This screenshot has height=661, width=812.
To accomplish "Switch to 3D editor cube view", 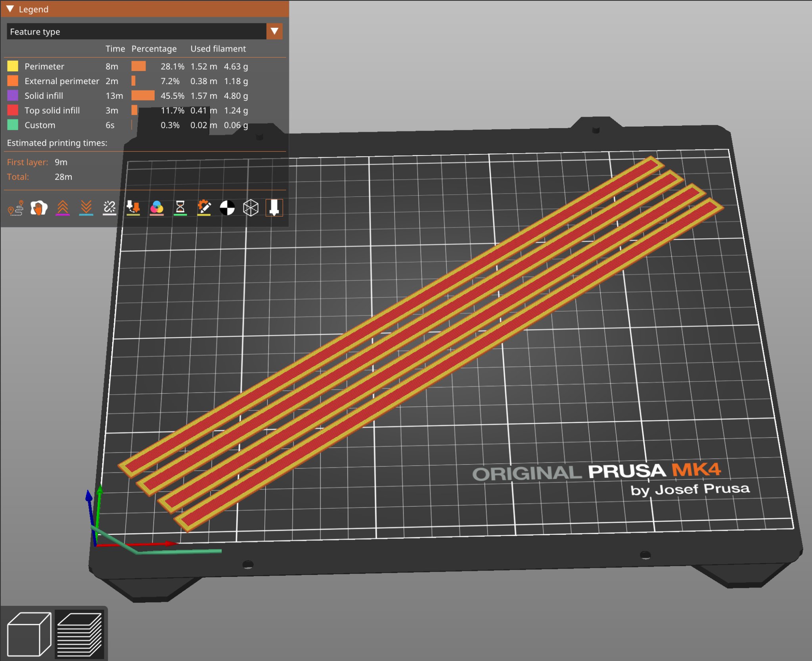I will click(29, 634).
